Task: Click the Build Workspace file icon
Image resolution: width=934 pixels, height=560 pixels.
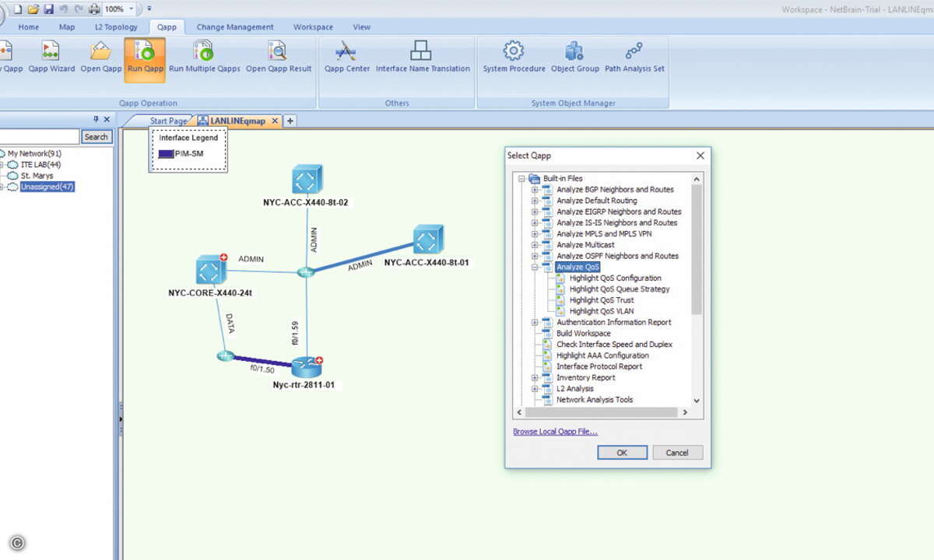Action: pos(547,333)
